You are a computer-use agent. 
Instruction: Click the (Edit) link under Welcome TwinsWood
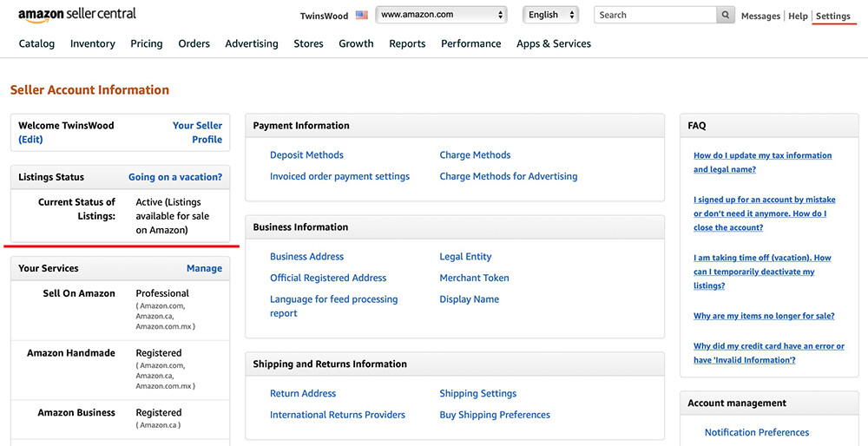click(30, 140)
